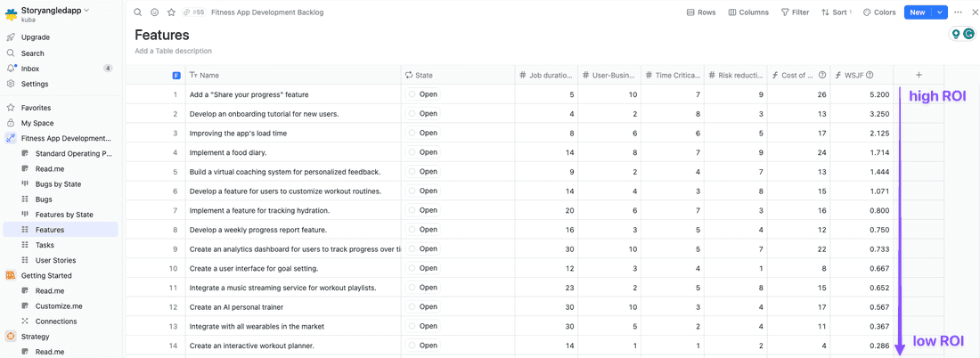Click 'Add a Table description' field
The height and width of the screenshot is (358, 980).
pos(173,51)
